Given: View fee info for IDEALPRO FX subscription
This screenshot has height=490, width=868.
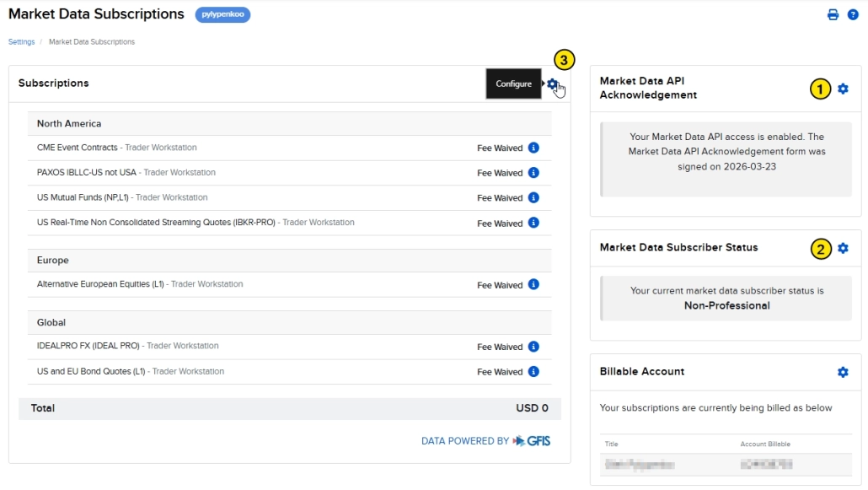Looking at the screenshot, I should tap(532, 346).
